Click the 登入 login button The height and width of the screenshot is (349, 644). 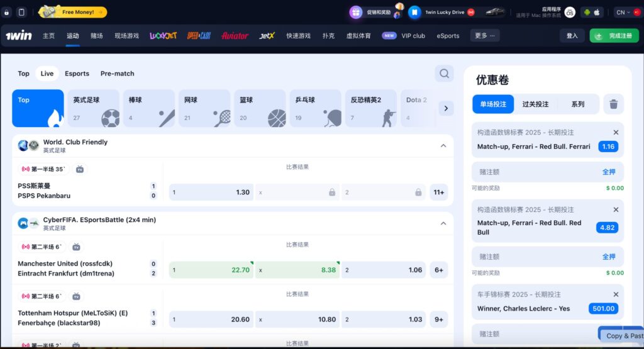click(x=572, y=36)
